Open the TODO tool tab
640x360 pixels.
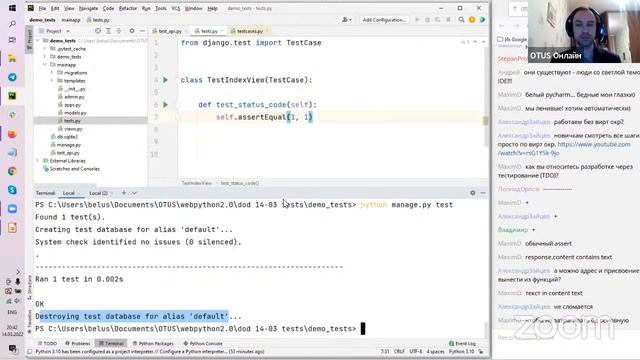47,343
